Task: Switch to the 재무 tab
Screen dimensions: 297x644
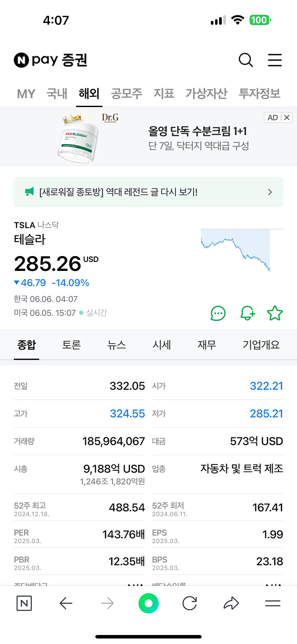Action: (x=207, y=345)
